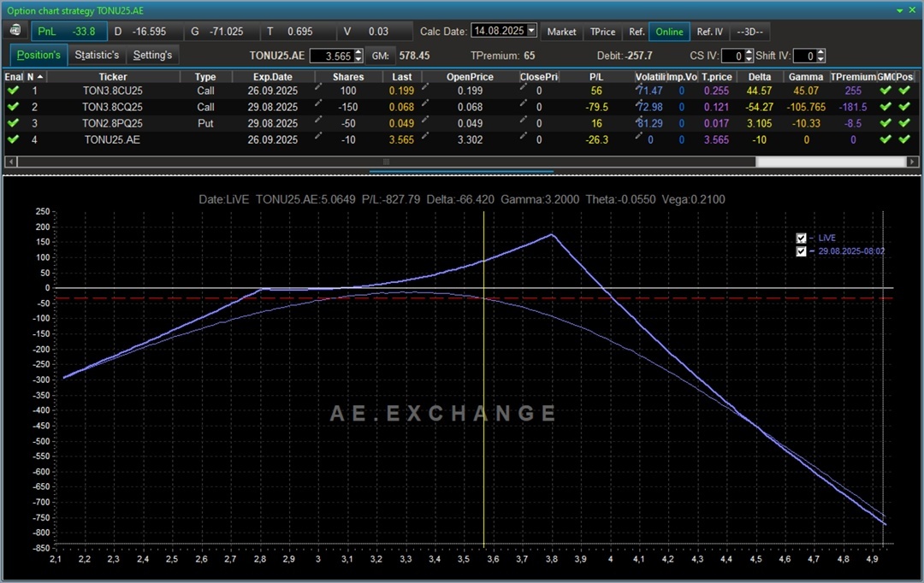Viewport: 924px width, 583px height.
Task: Select the TPrice pricing mode
Action: point(602,32)
